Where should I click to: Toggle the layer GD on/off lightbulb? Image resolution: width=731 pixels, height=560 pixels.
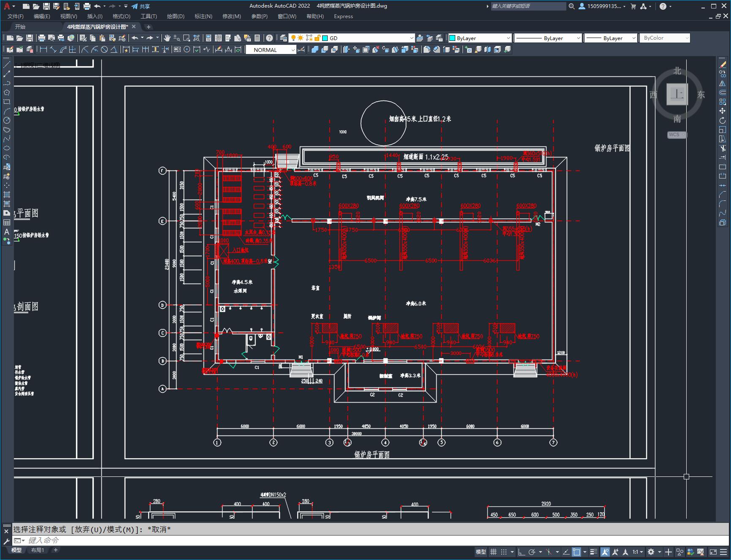coord(293,38)
